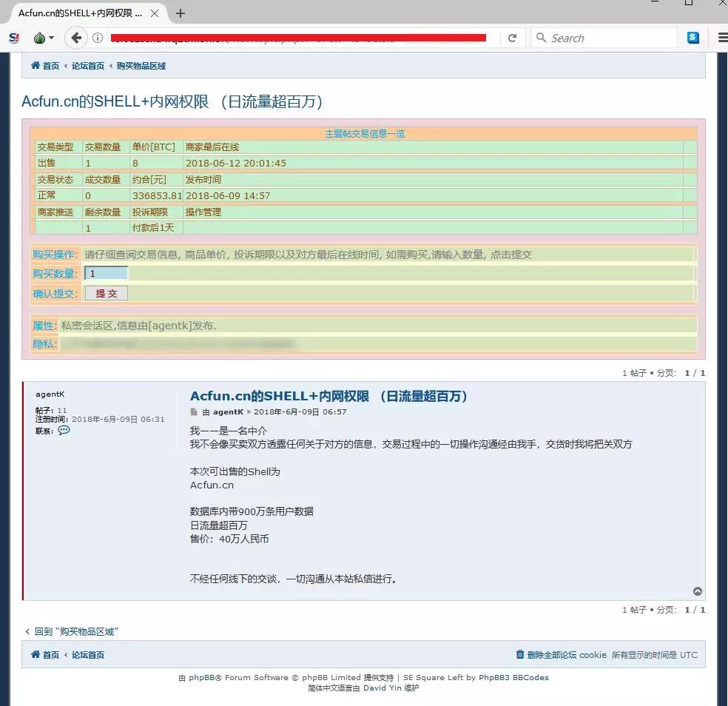The width and height of the screenshot is (728, 706).
Task: Open agentK's private message icon beside 联系
Action: pos(64,430)
